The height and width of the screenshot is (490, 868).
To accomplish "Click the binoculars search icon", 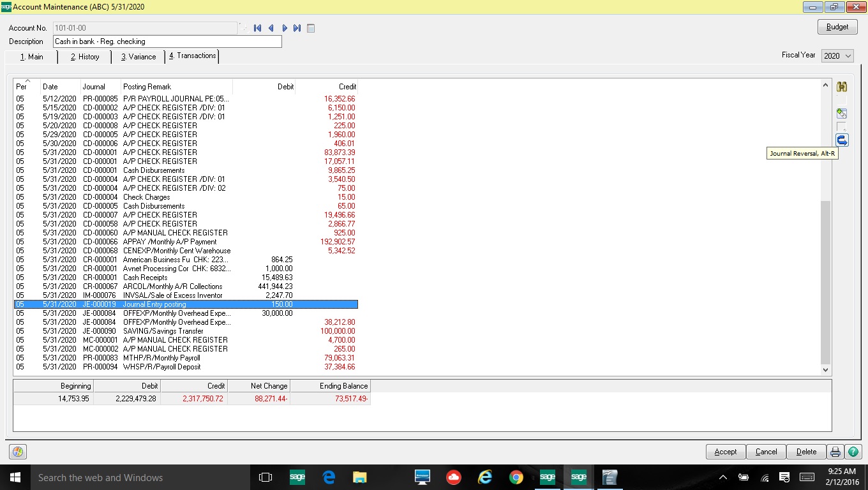I will point(842,87).
